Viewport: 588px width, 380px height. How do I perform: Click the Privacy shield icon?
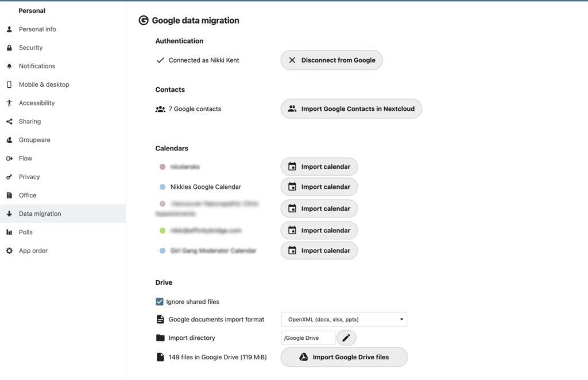click(8, 176)
